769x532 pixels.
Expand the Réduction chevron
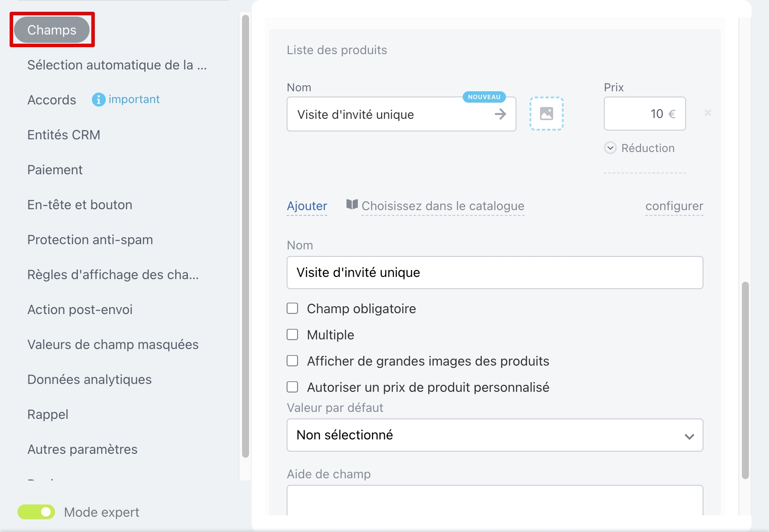(610, 148)
